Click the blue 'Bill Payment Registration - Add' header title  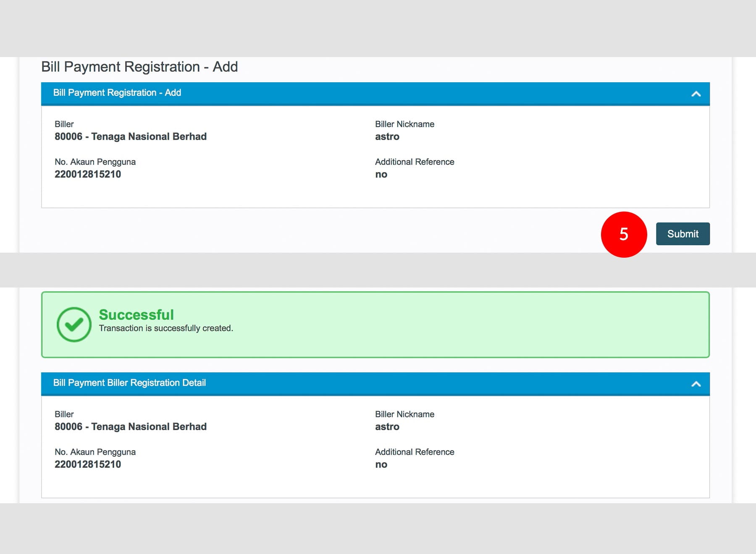tap(117, 93)
